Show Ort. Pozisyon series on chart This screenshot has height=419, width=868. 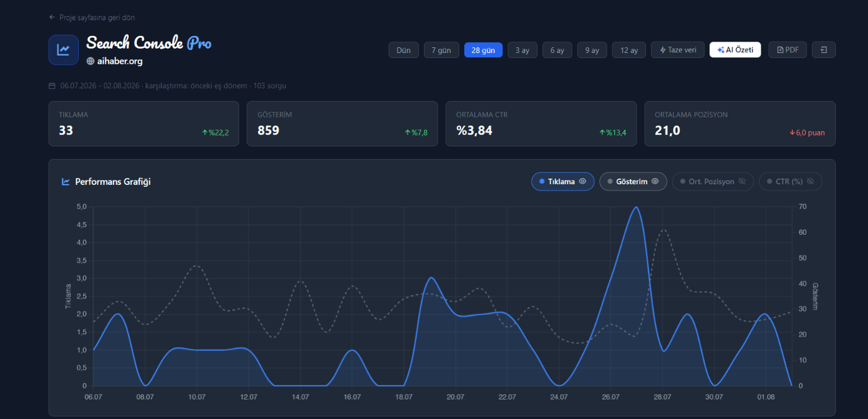pyautogui.click(x=713, y=182)
